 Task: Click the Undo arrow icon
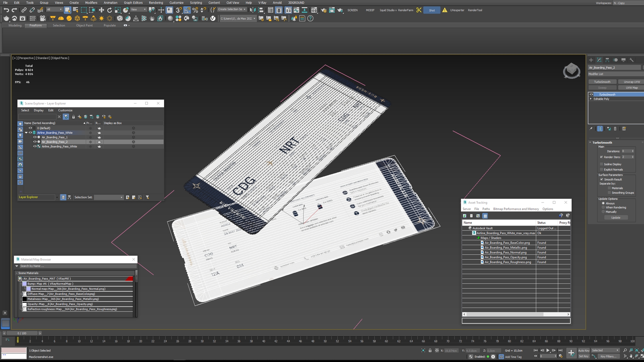pyautogui.click(x=6, y=10)
